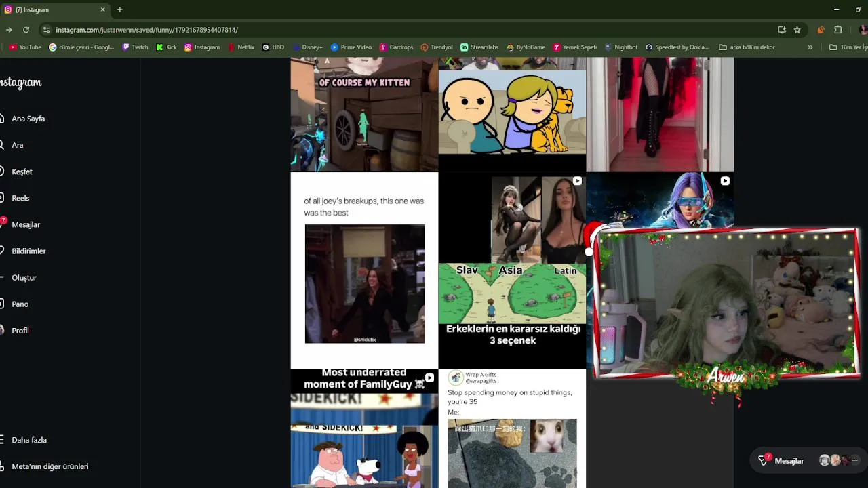Expand the Daha fazla menu
This screenshot has width=868, height=488.
coord(29,440)
